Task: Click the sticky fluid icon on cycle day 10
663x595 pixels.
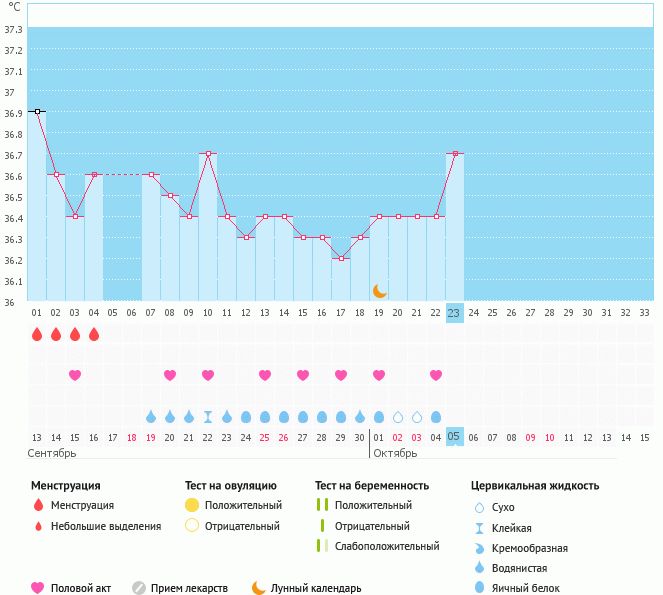Action: pos(208,417)
